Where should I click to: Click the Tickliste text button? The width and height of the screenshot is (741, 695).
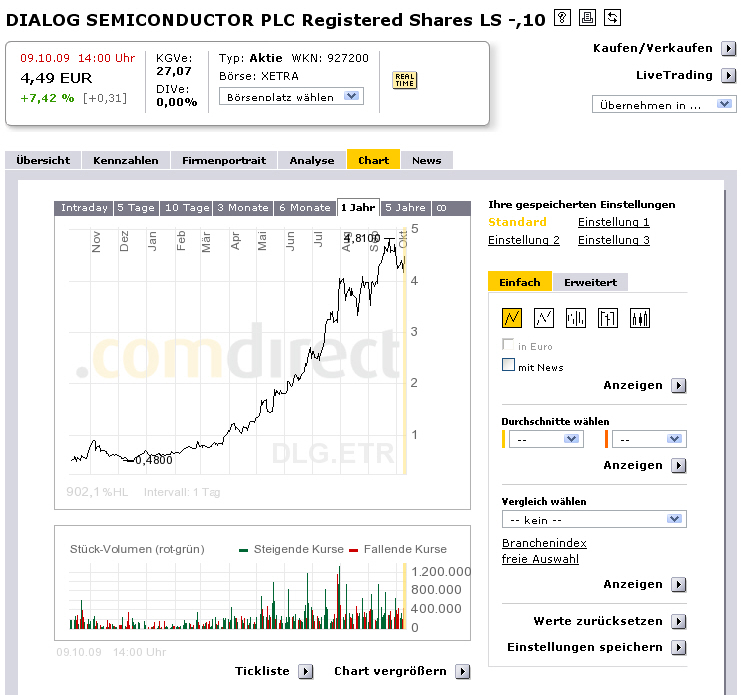[x=262, y=671]
